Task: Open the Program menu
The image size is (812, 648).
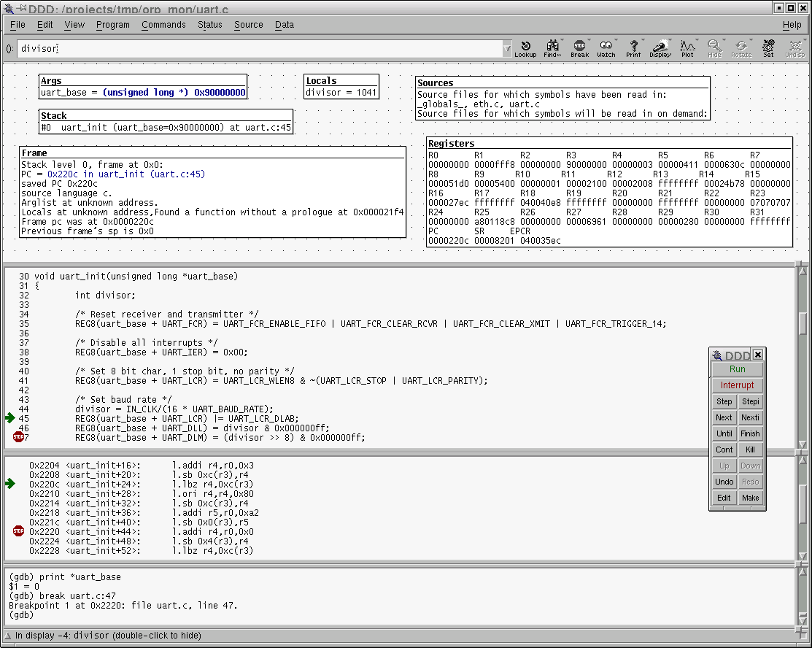Action: [x=112, y=25]
